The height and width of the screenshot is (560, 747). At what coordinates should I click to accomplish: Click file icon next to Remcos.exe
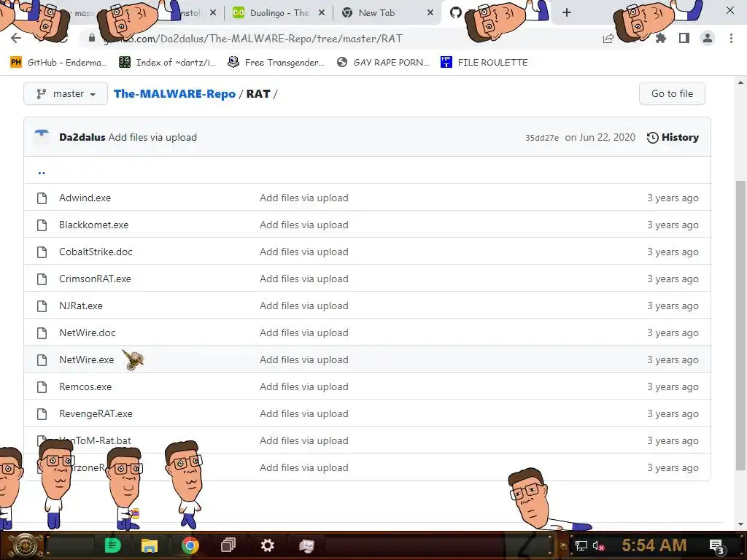coord(42,386)
